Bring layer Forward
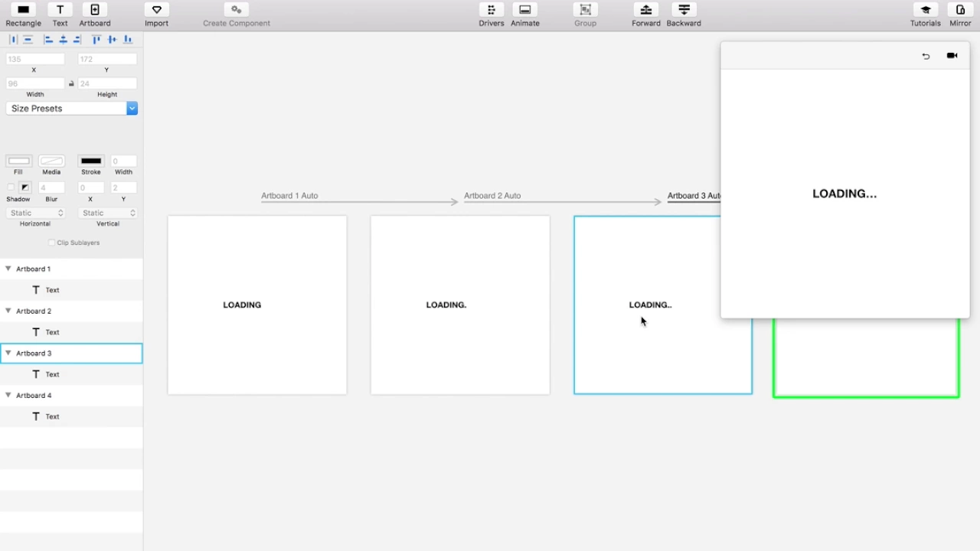This screenshot has height=551, width=980. click(x=646, y=15)
